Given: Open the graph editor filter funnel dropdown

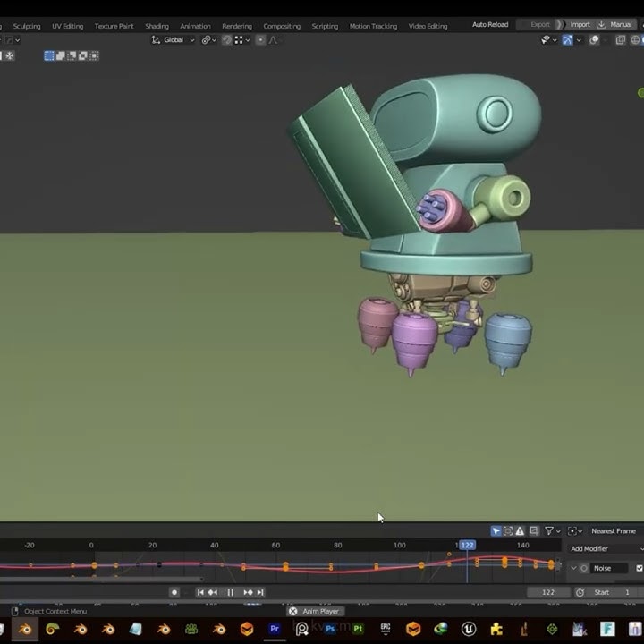Looking at the screenshot, I should (553, 530).
